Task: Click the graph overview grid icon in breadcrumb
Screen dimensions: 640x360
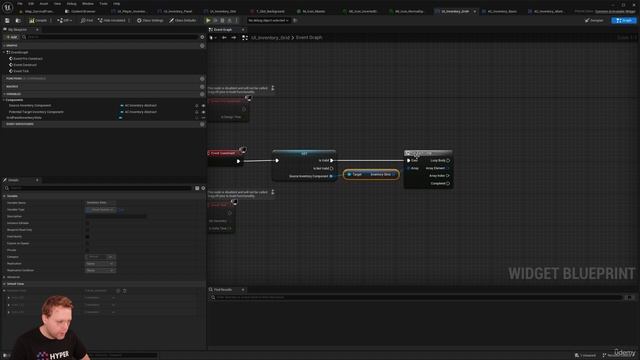Action: click(x=245, y=38)
